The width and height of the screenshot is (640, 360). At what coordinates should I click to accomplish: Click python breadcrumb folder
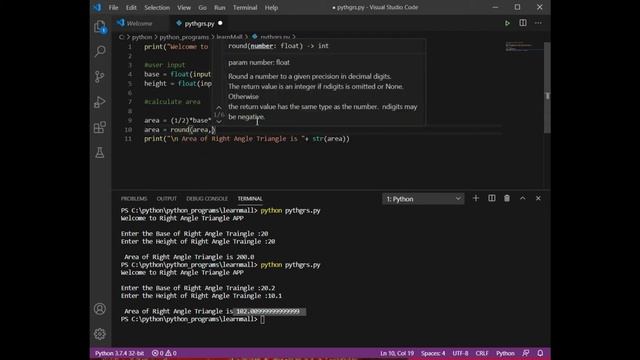point(142,37)
